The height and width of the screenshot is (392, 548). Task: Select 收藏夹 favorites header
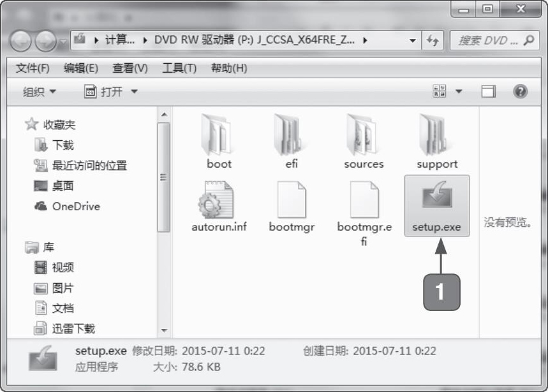(50, 124)
